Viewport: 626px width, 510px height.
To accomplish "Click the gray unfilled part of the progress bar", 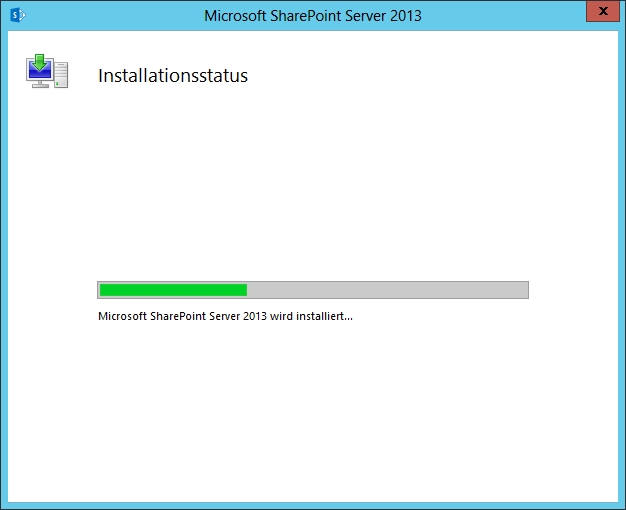I will [387, 290].
